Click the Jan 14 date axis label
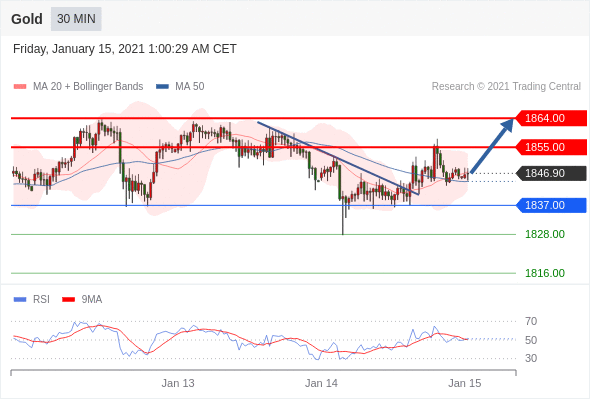The height and width of the screenshot is (400, 590). point(321,383)
